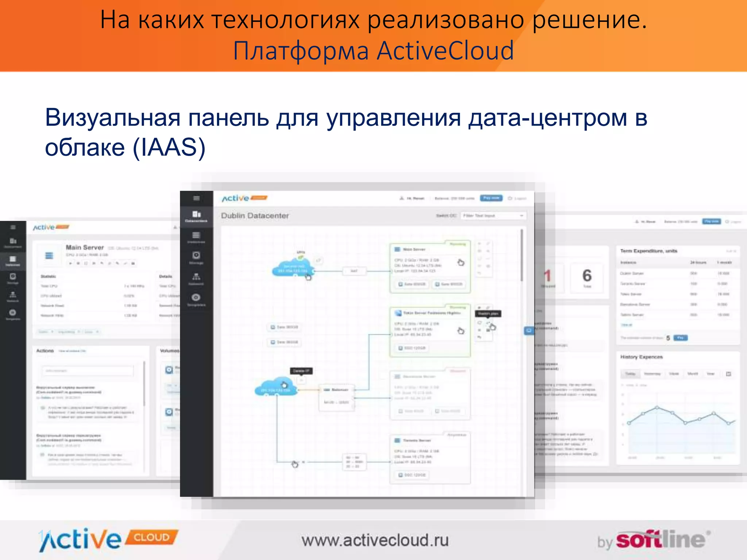Click Datacenters icon in left window sidebar
747x560 pixels.
coord(13,243)
